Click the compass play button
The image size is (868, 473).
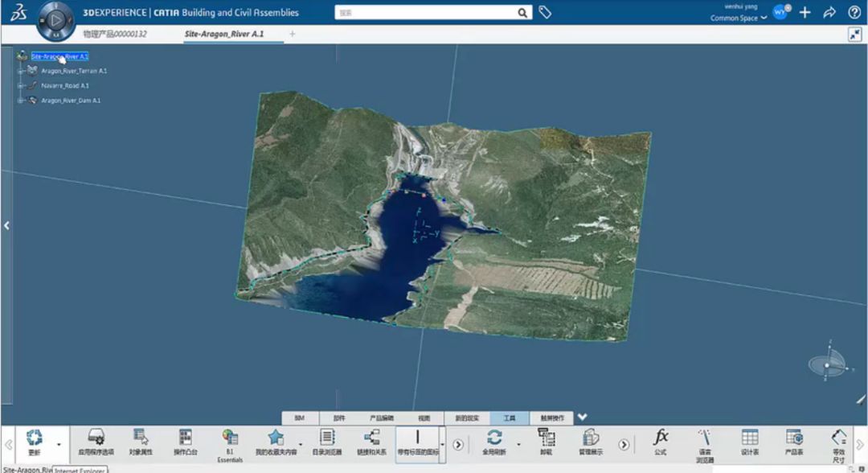(x=55, y=19)
